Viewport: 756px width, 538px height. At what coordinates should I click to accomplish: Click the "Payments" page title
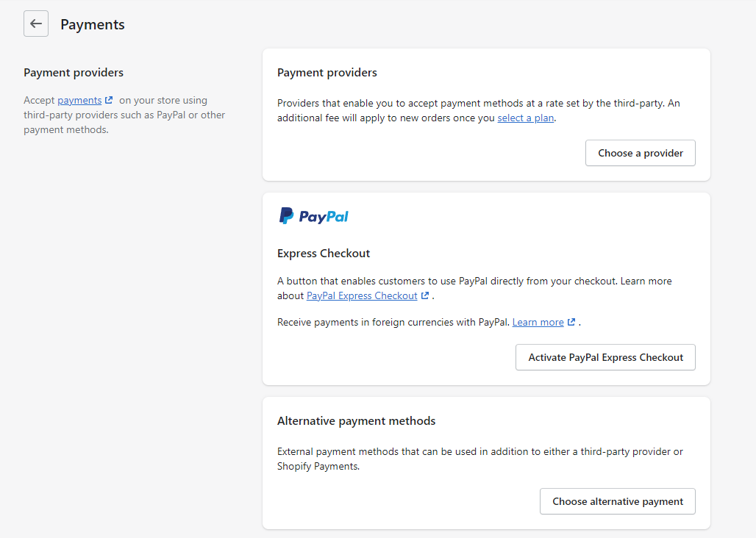(x=92, y=24)
